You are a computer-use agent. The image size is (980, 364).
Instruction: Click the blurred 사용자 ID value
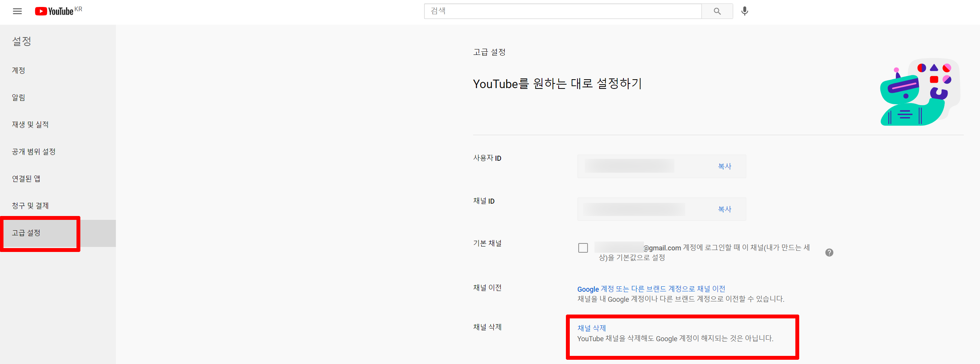[x=629, y=166]
